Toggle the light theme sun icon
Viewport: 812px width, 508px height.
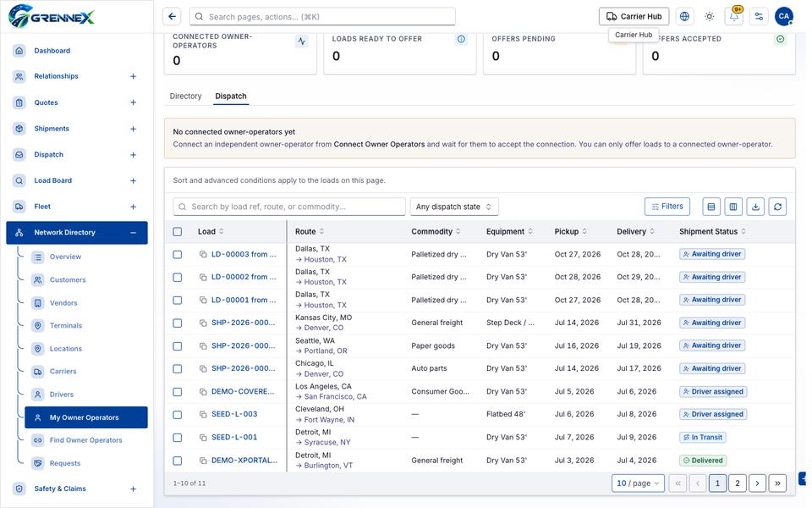[710, 17]
